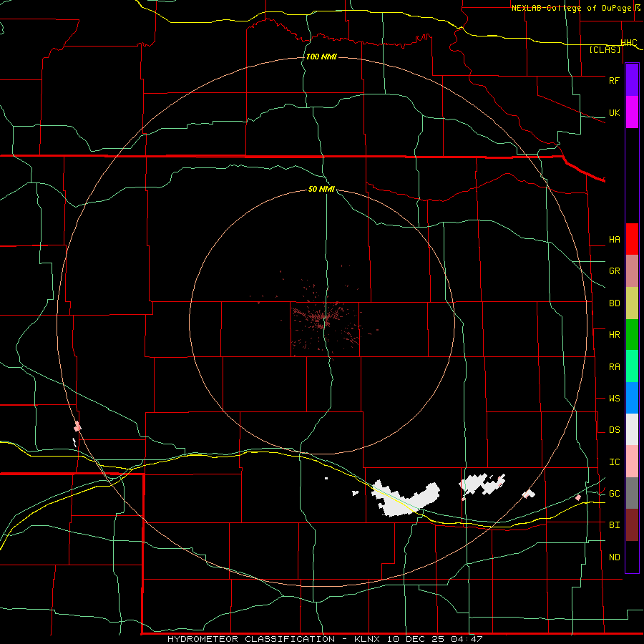Pick the dark green HR legend color block
This screenshot has height=644, width=644.
[632, 335]
